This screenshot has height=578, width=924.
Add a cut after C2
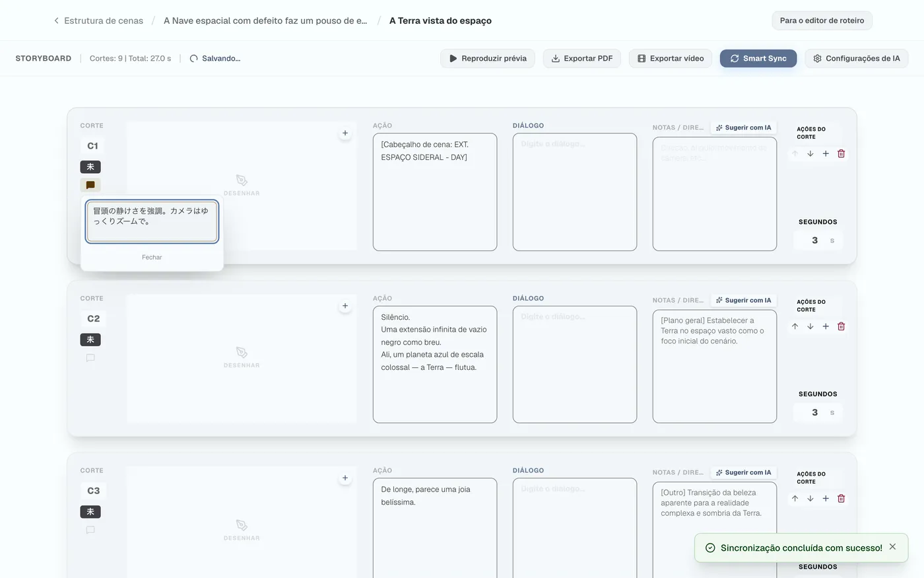point(826,326)
